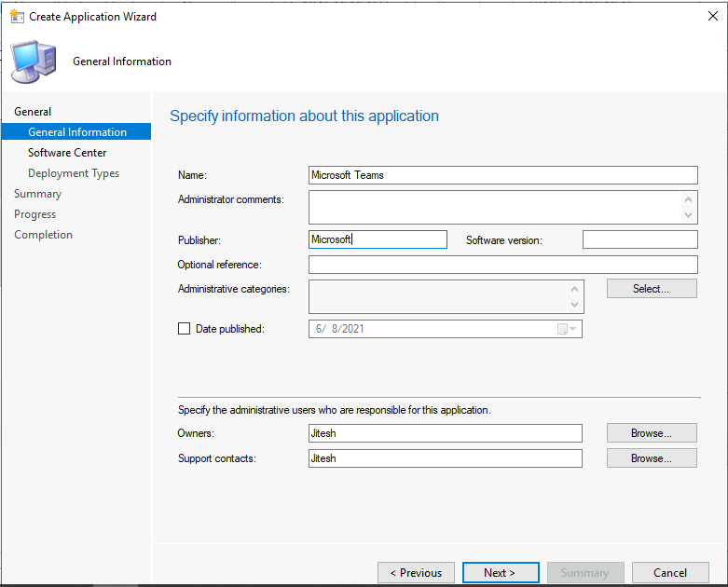Browse for application Owners

tap(652, 433)
